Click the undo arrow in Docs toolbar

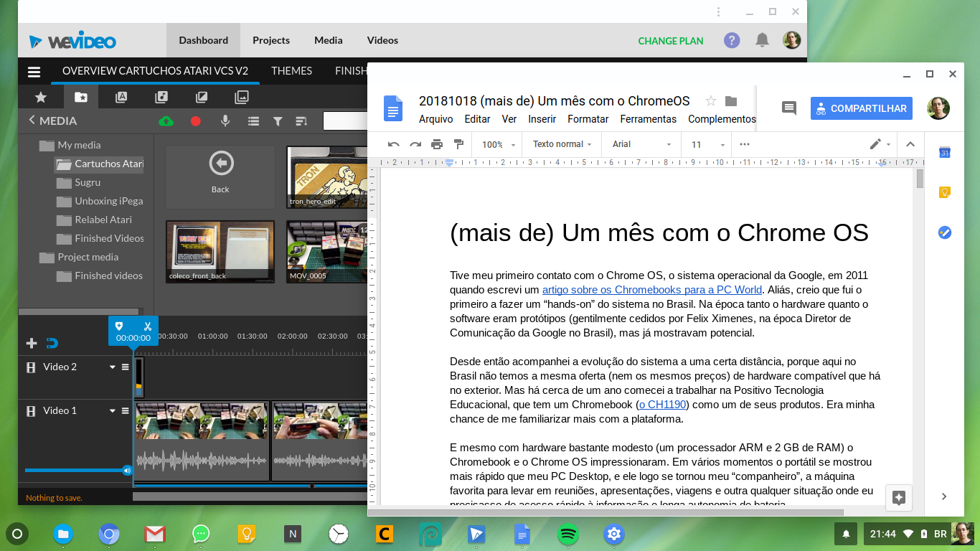point(394,144)
